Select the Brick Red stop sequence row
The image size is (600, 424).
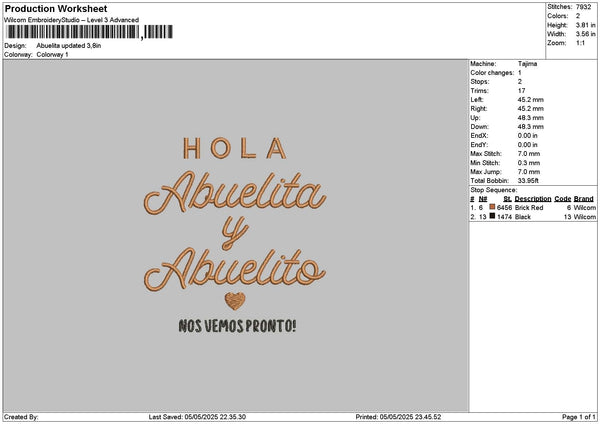point(531,207)
